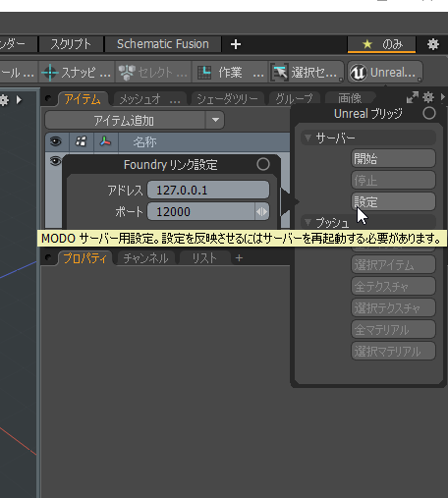Image resolution: width=448 pixels, height=498 pixels.
Task: Edit the ポート field 12000
Action: click(x=200, y=211)
